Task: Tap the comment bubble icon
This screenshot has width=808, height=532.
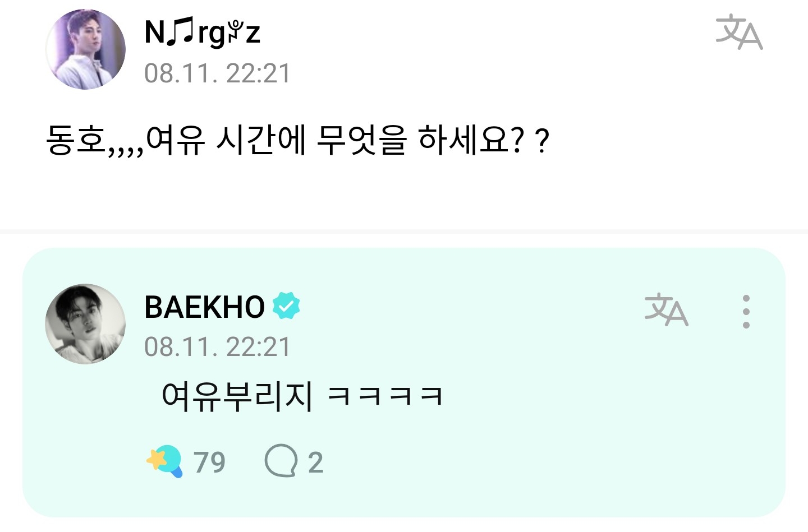Action: (x=281, y=461)
